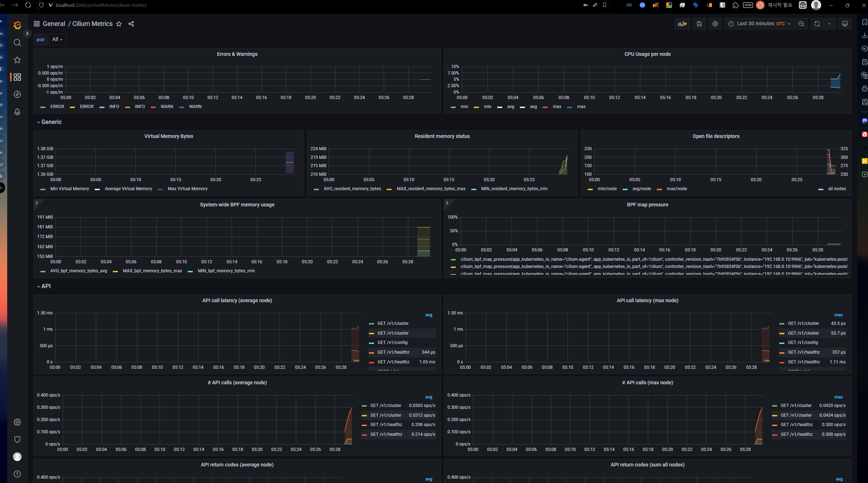Click the info icon on System-wide BPF memory usage panel

click(37, 203)
